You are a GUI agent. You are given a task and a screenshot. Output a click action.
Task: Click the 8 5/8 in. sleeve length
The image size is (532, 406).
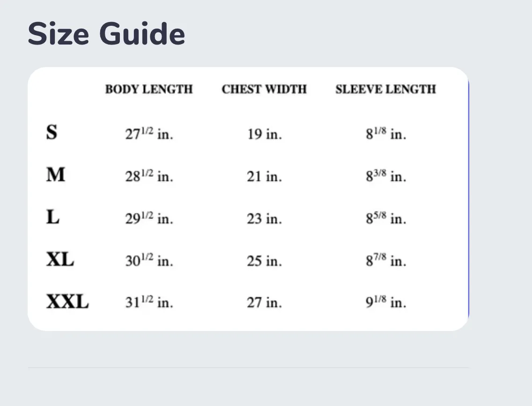click(386, 218)
